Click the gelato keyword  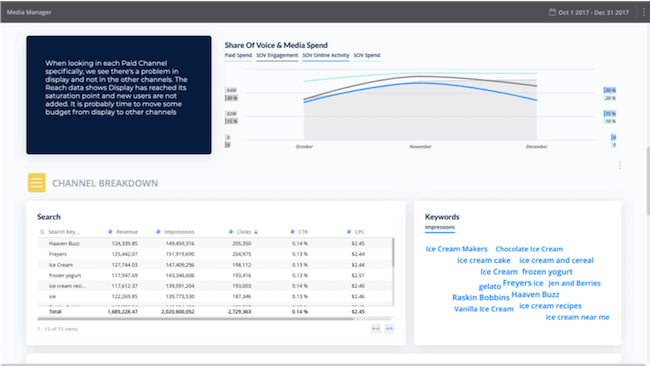pos(490,286)
